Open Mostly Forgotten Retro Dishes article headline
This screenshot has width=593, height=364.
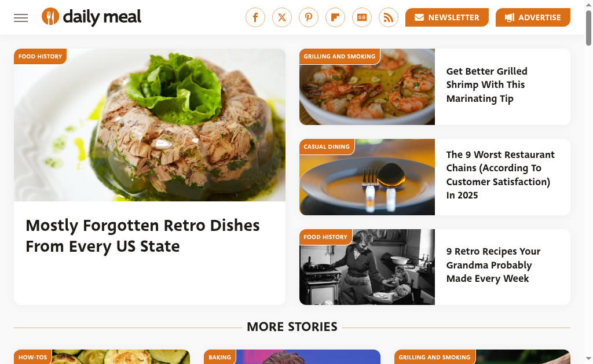coord(142,236)
